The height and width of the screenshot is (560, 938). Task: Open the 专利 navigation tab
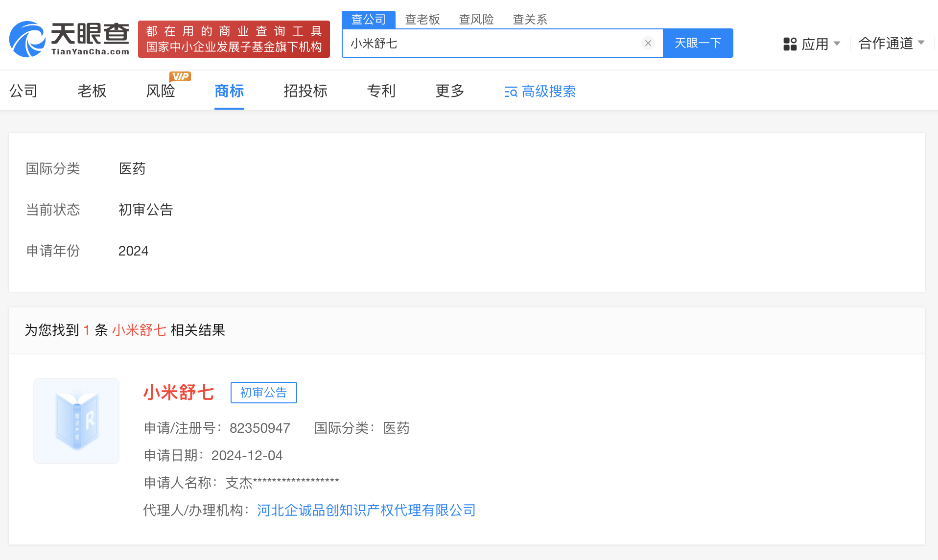381,91
